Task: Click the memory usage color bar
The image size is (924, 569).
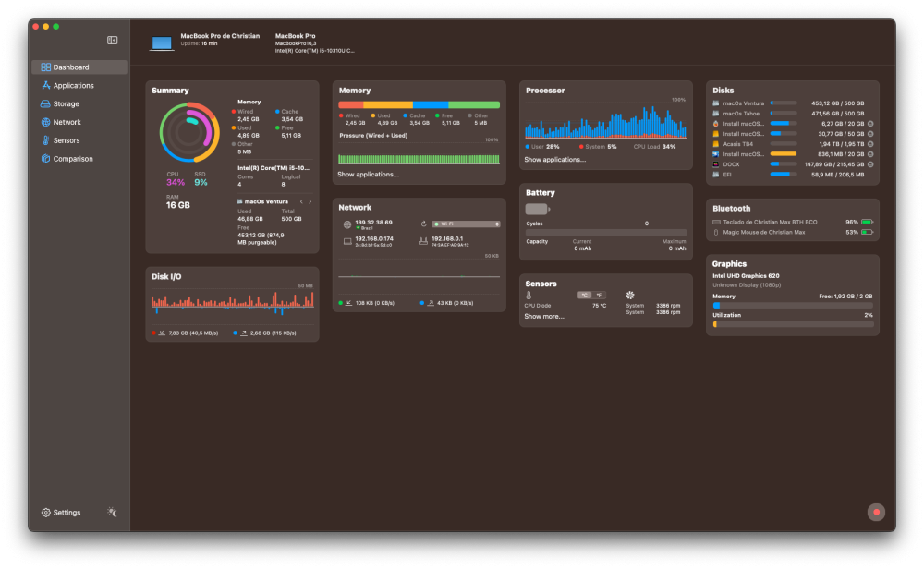Action: (x=419, y=105)
